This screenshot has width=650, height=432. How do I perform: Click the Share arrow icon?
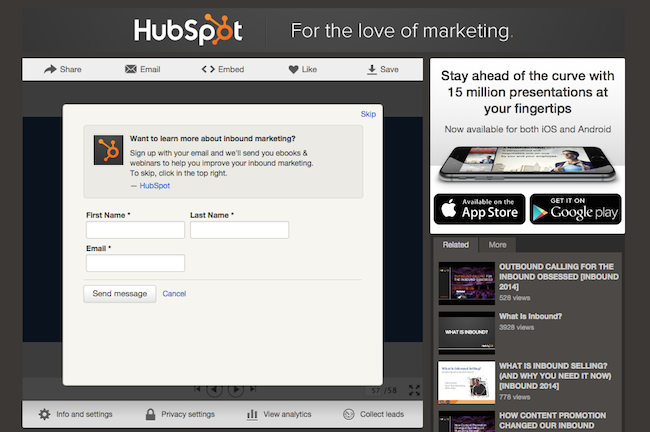click(50, 69)
